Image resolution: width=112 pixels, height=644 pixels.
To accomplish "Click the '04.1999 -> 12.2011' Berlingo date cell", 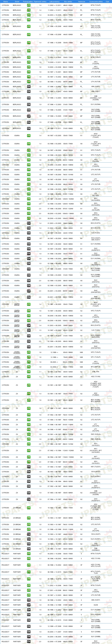I will (x=55, y=129).
